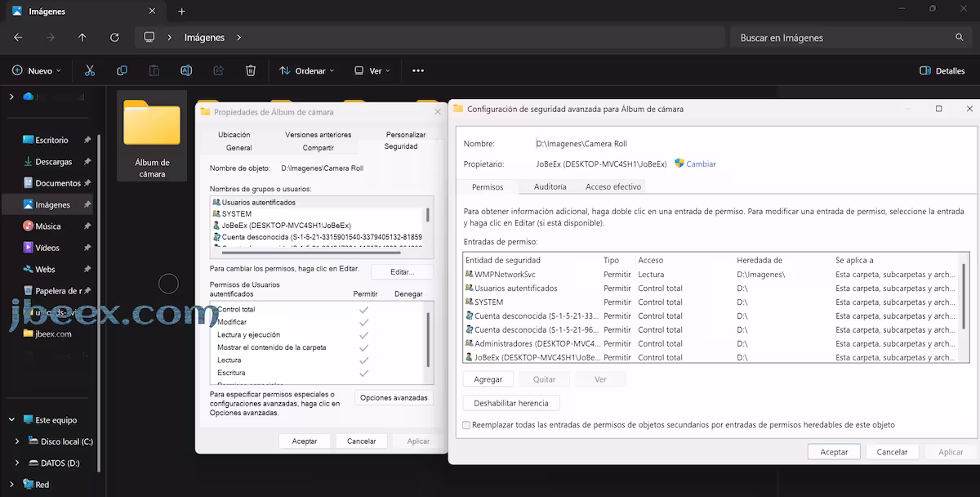Expand the Red tree node
Viewport: 980px width, 497px height.
click(11, 485)
